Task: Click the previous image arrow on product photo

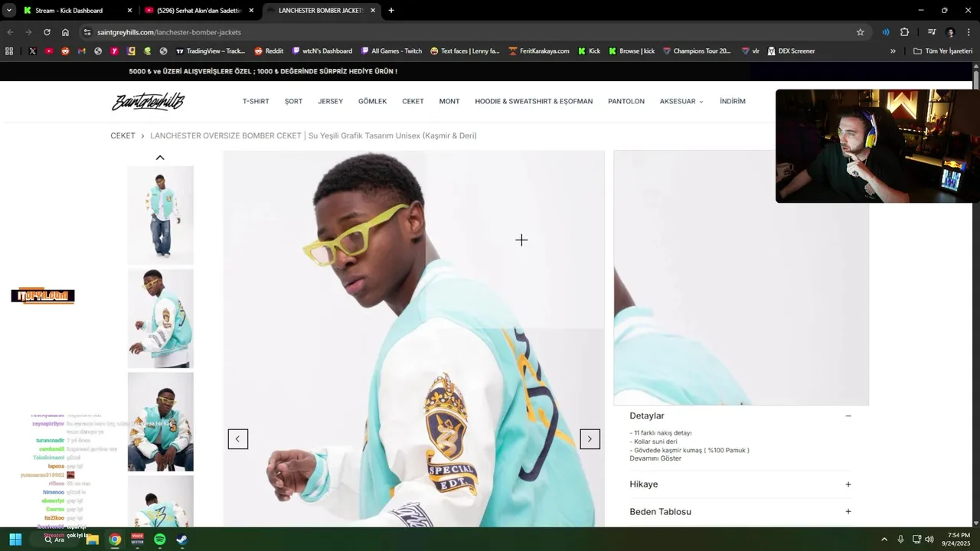Action: (x=237, y=439)
